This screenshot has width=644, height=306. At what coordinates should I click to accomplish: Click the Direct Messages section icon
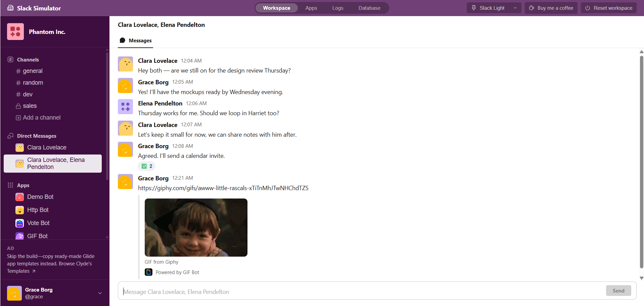10,136
